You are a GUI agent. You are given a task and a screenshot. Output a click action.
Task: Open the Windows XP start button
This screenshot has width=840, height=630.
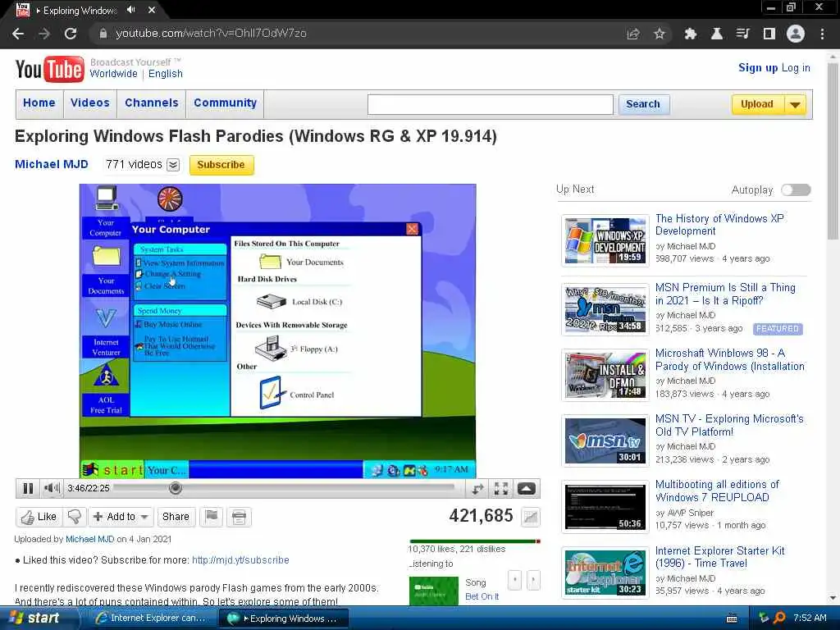pyautogui.click(x=35, y=619)
